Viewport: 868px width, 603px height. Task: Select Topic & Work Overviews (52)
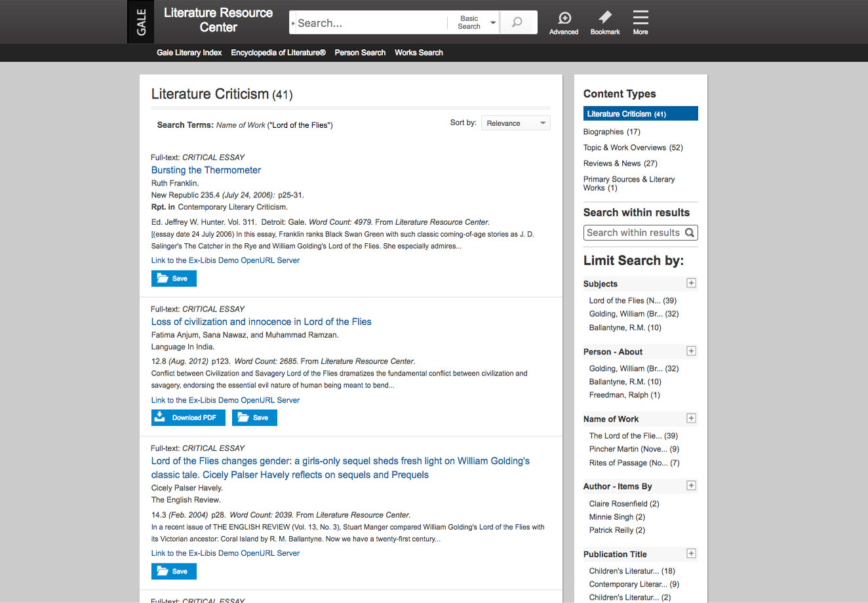[x=633, y=147]
